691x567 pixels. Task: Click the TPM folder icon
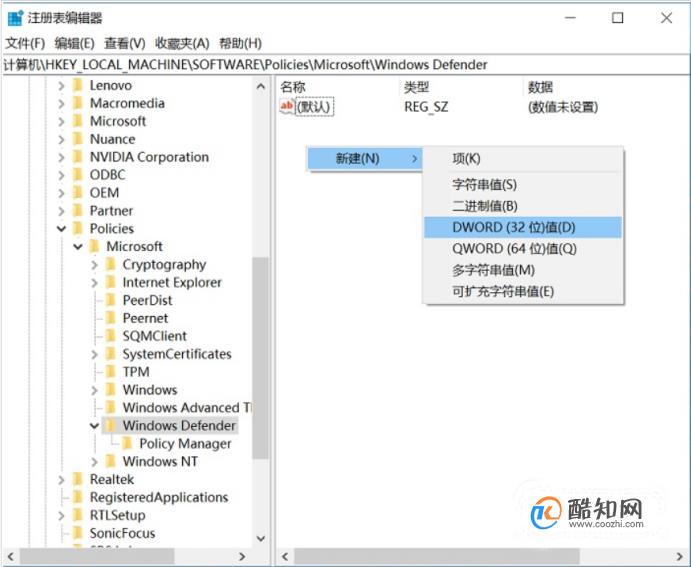point(111,372)
